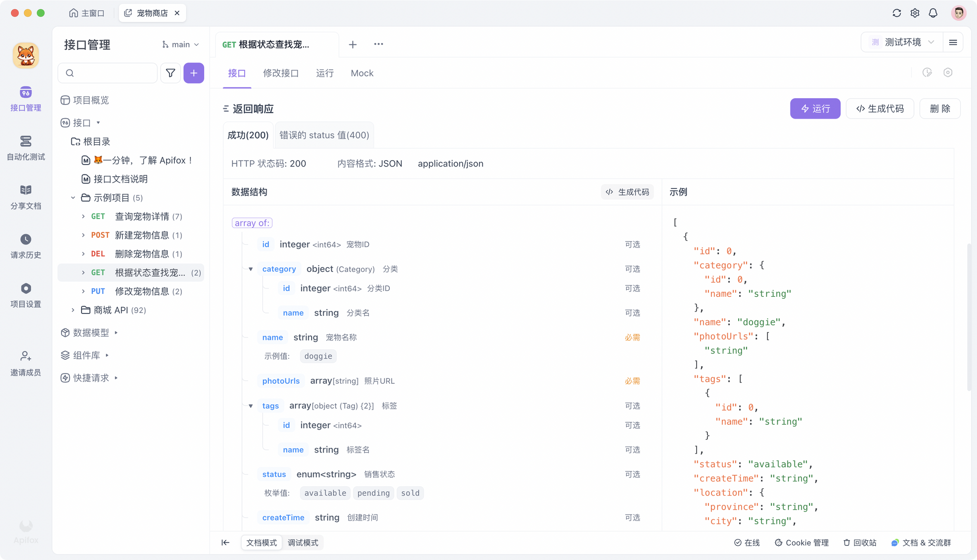Expand the 删除宠物信息 DEL item
The image size is (977, 560).
point(83,254)
